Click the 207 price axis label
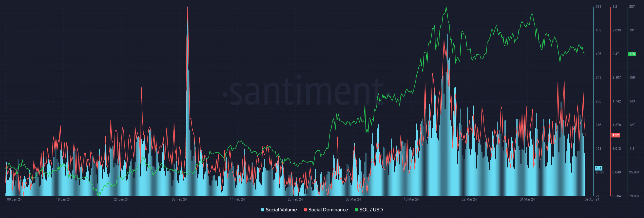 click(x=632, y=7)
